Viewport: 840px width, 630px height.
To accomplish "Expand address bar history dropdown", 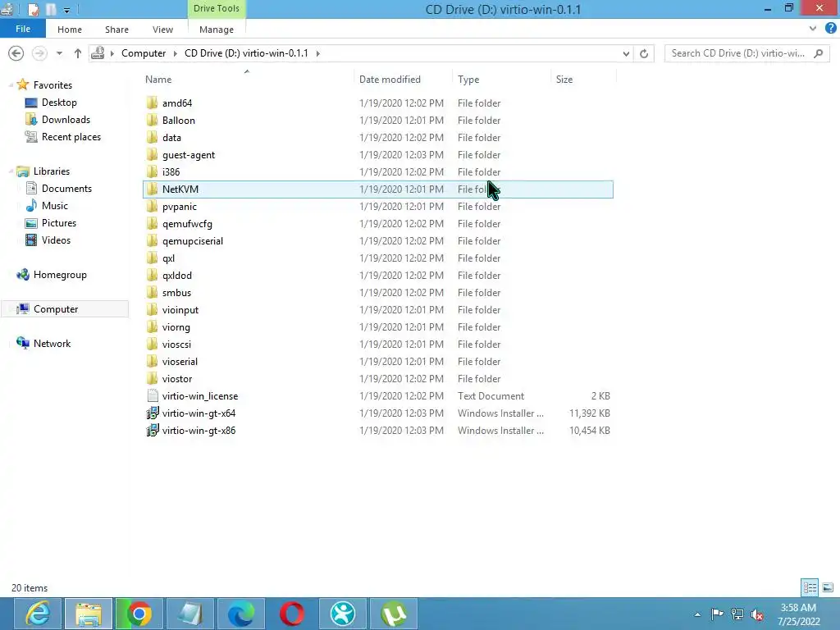I will point(626,53).
